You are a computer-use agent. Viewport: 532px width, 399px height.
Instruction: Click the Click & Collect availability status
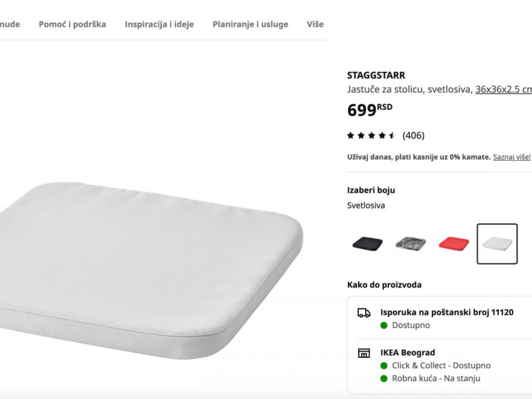click(441, 365)
